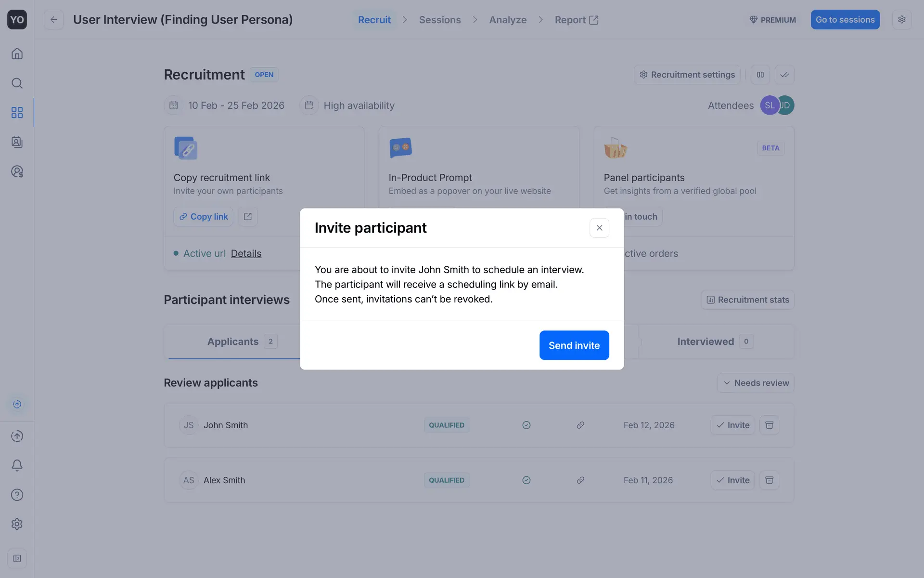Open Recruitment settings
The height and width of the screenshot is (578, 924).
(x=687, y=75)
